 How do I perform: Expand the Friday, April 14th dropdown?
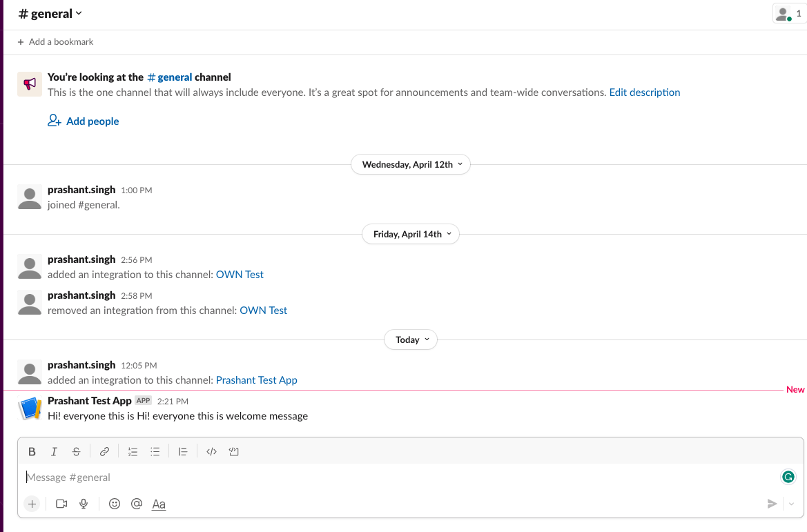click(410, 234)
